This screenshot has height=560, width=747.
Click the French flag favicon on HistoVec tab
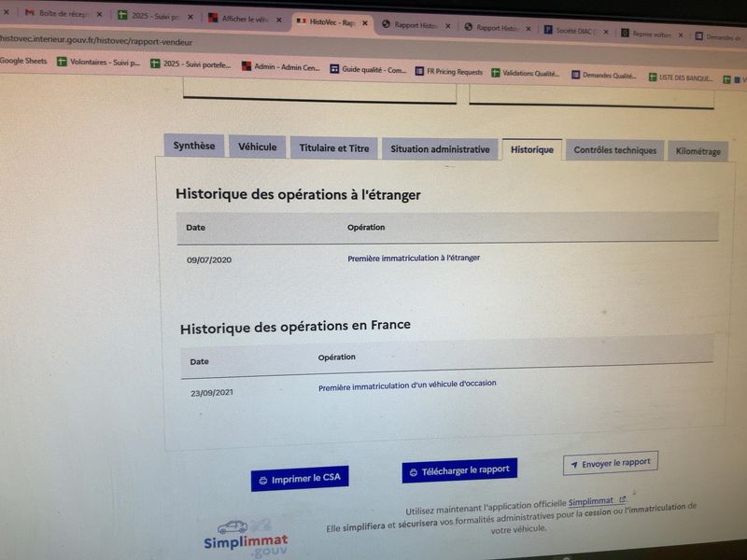301,21
